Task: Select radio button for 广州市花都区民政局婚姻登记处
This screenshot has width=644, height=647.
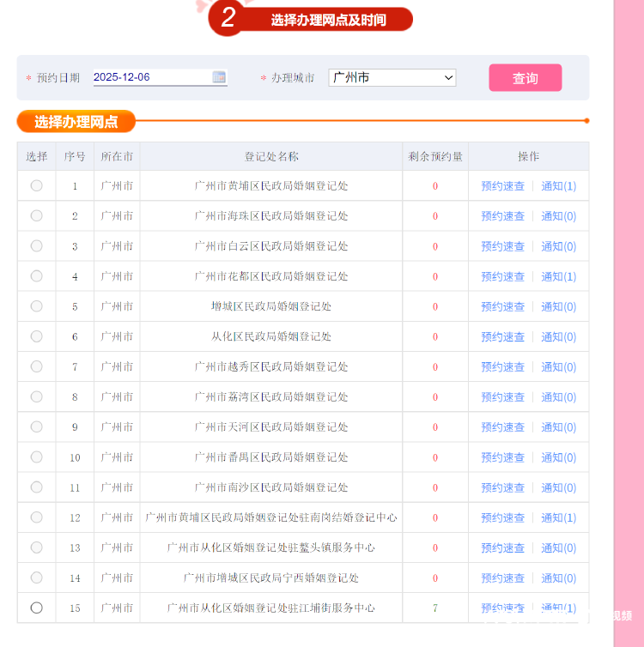Action: pyautogui.click(x=36, y=276)
